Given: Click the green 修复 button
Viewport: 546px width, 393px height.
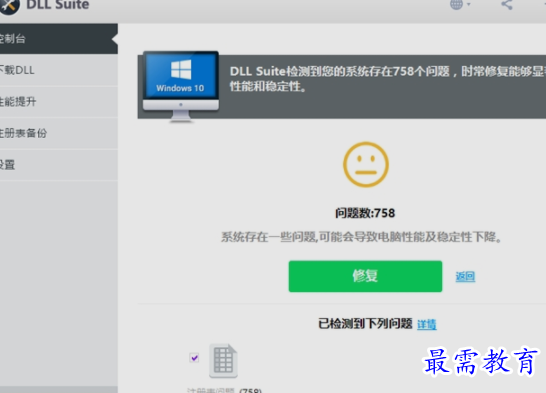Looking at the screenshot, I should click(365, 276).
